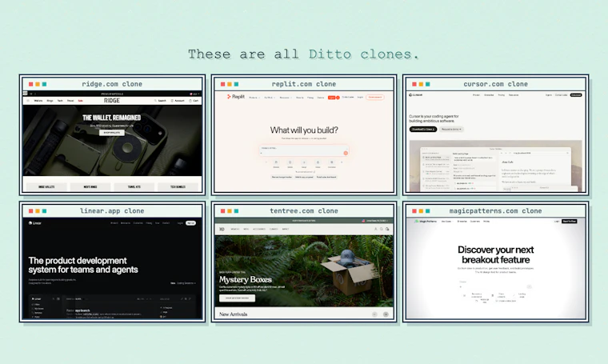Open the Tech Bundles category tile

tap(178, 187)
